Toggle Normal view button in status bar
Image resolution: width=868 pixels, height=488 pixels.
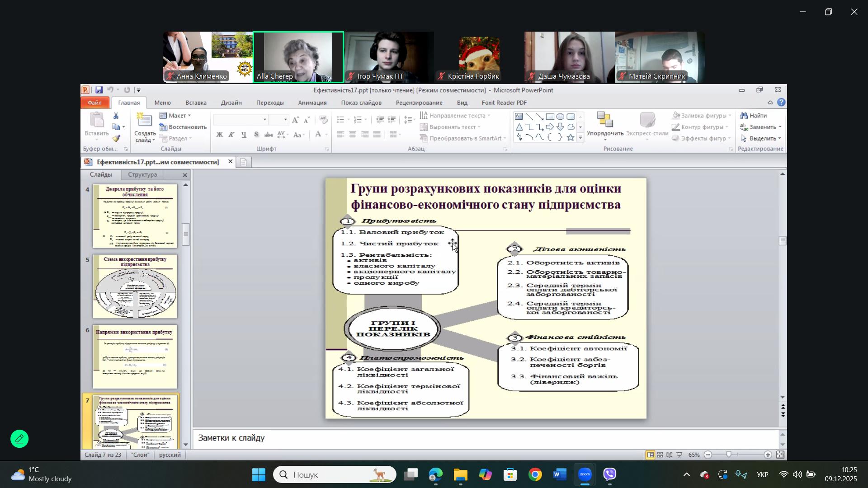650,455
